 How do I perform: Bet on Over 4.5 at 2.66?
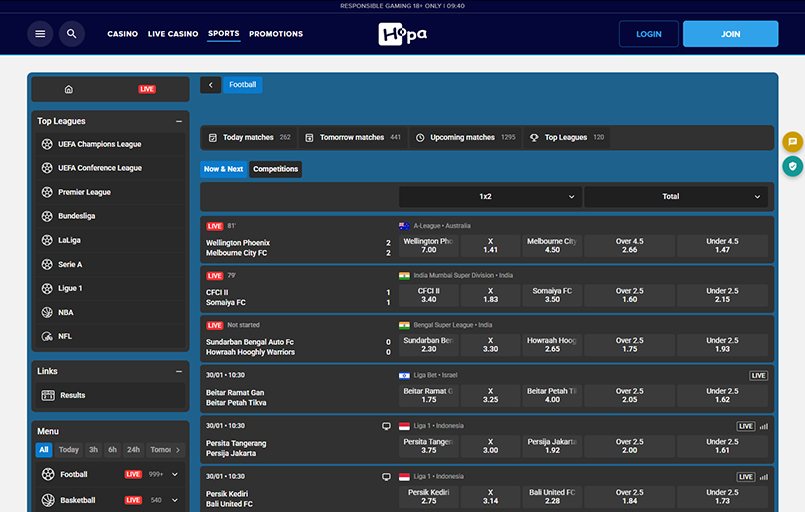630,246
